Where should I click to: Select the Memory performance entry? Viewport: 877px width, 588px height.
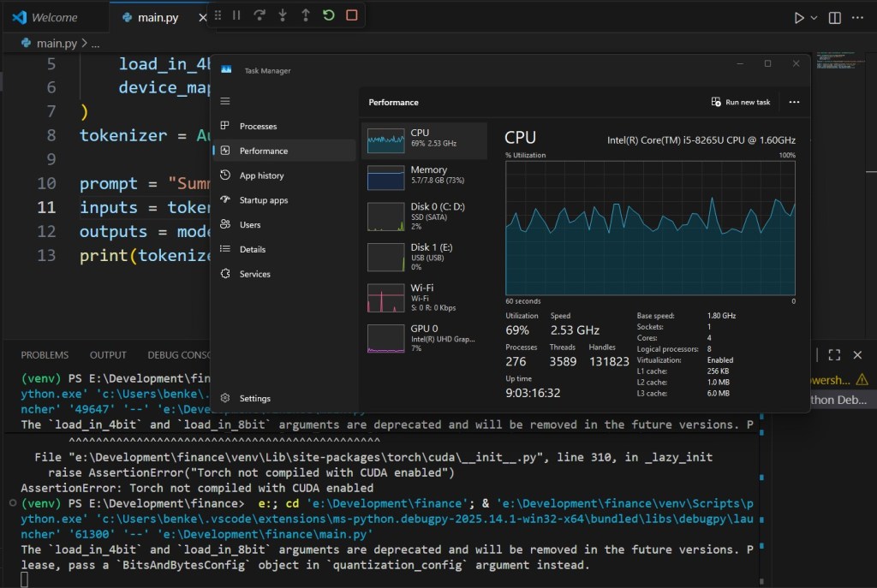pyautogui.click(x=424, y=177)
